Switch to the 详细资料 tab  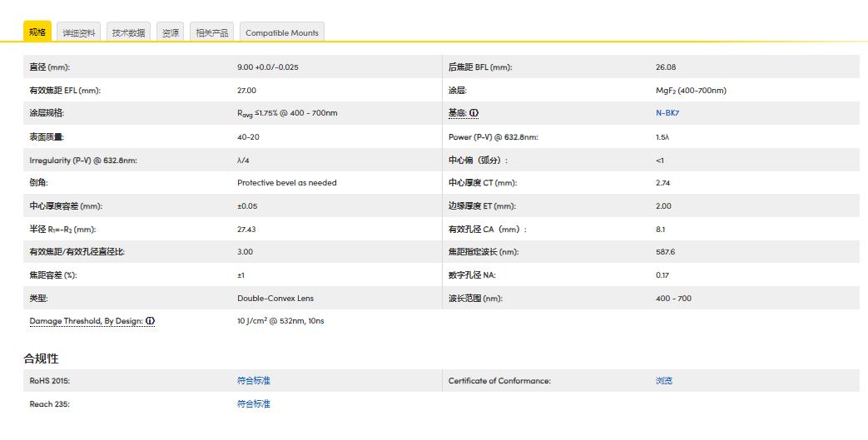click(x=79, y=33)
